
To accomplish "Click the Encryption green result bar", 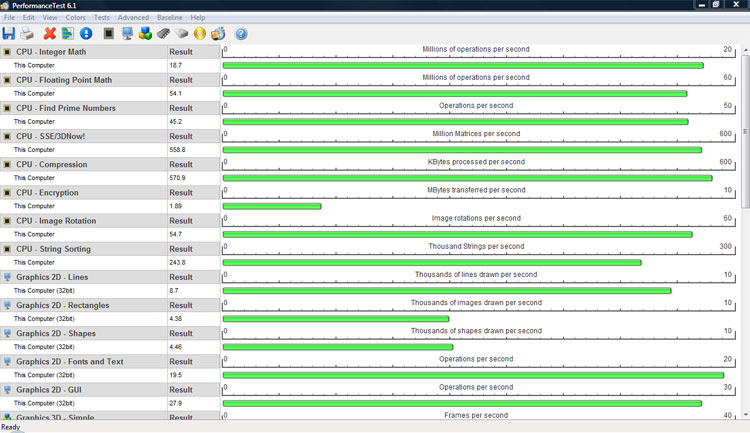I will (x=272, y=206).
